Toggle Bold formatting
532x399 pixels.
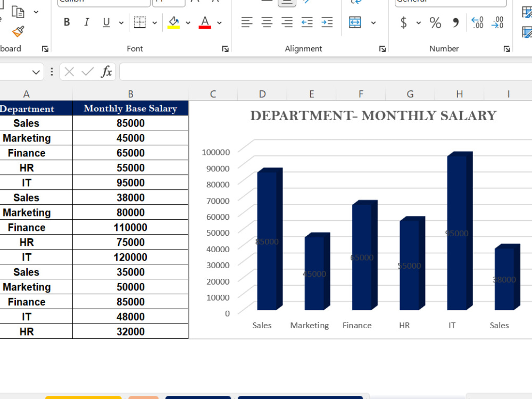click(67, 22)
